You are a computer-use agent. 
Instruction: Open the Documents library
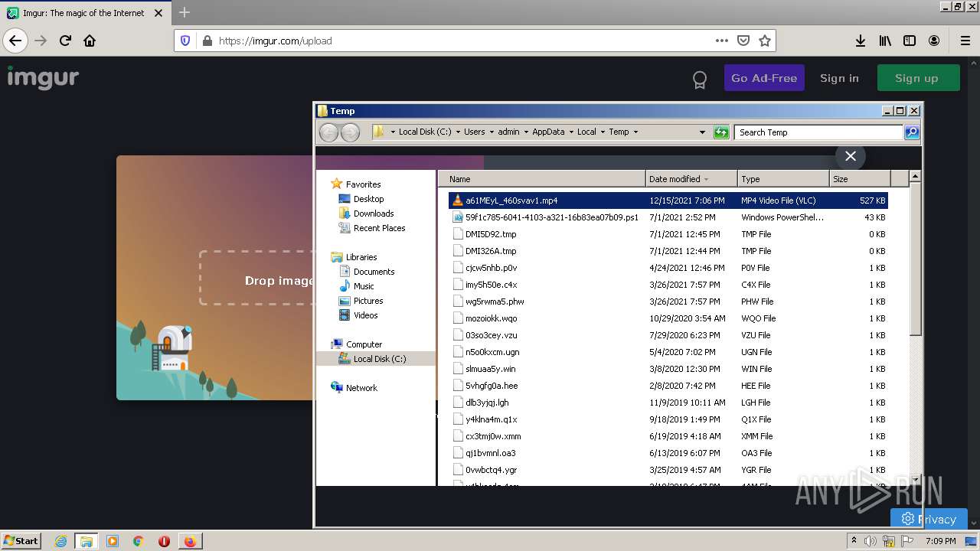374,272
